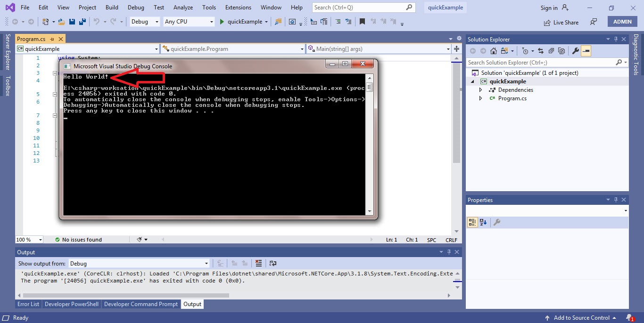Click Pending Changes Filter clock icon

coord(525,51)
